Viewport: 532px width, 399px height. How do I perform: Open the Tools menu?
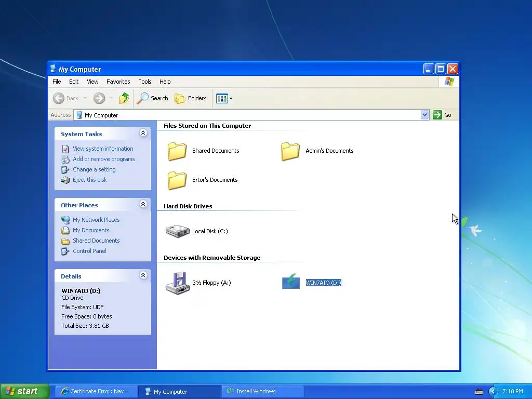[144, 82]
